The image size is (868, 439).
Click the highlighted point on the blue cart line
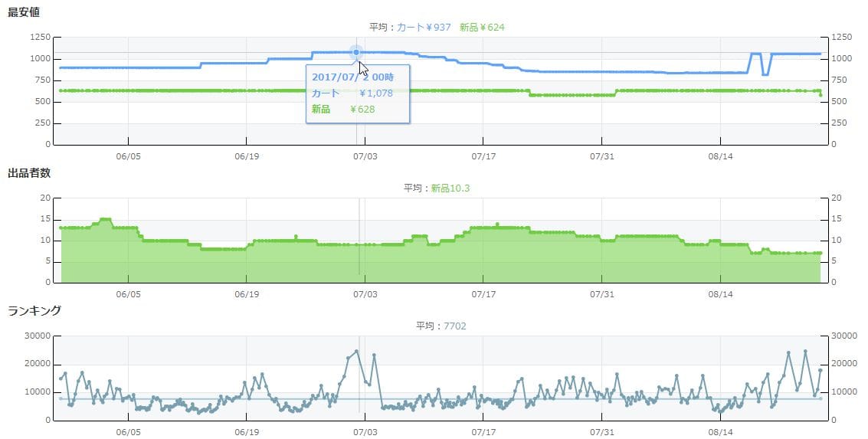click(x=356, y=52)
